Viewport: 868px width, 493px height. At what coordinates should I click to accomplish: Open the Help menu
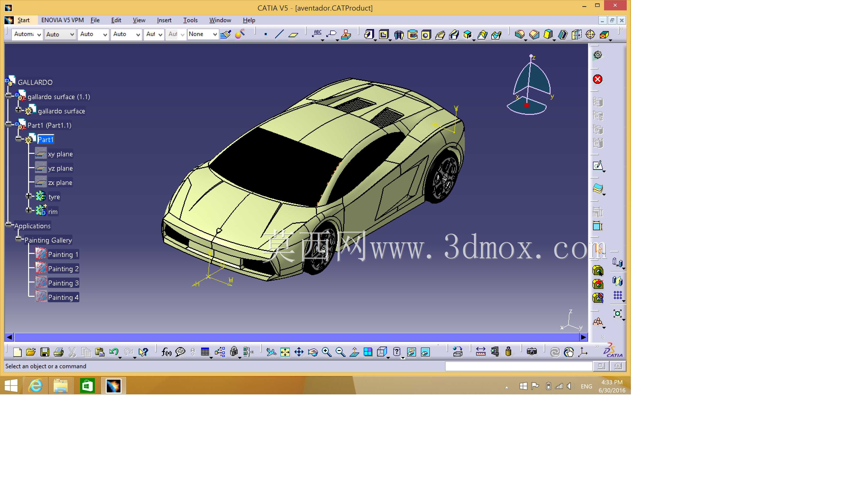click(249, 20)
